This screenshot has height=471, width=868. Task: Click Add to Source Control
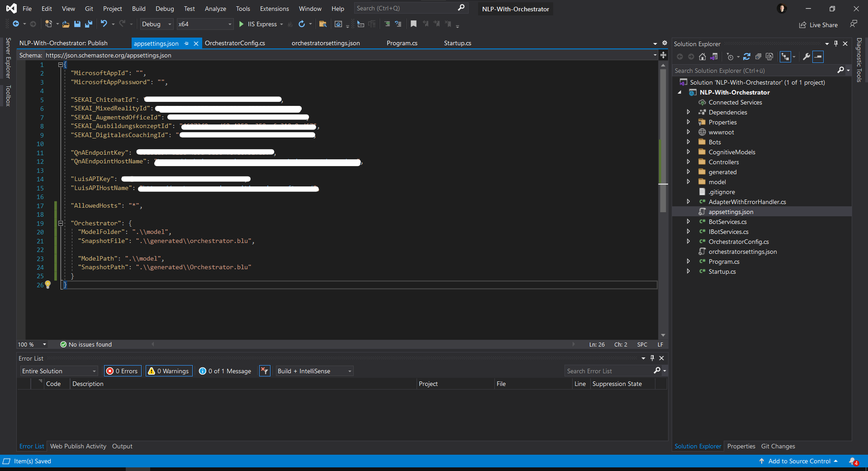tap(799, 461)
